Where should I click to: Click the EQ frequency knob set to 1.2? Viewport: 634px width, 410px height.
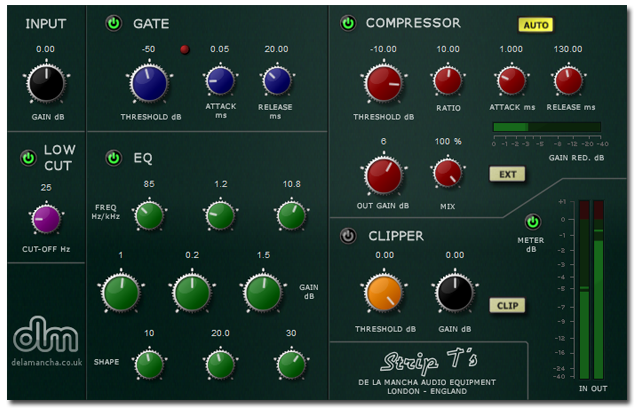(x=220, y=216)
